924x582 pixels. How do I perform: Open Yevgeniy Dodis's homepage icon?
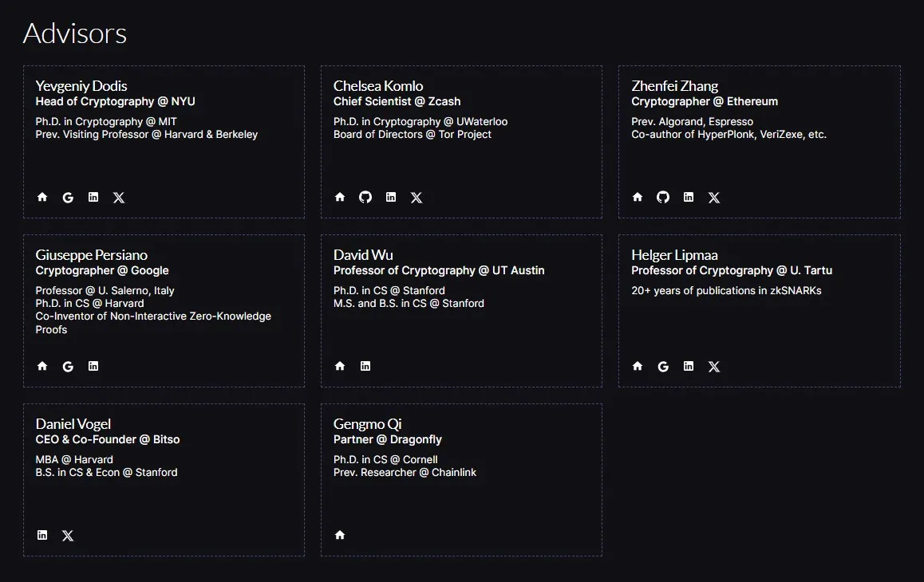[42, 197]
